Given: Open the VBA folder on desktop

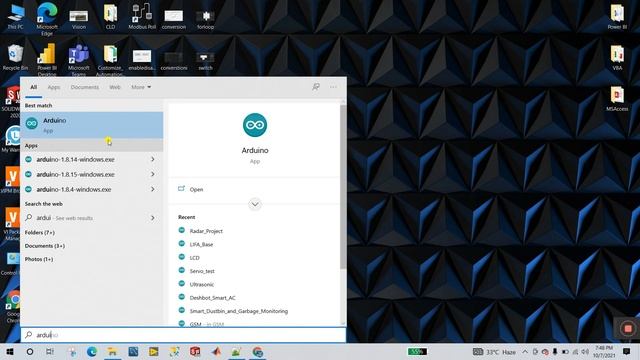Looking at the screenshot, I should 617,58.
